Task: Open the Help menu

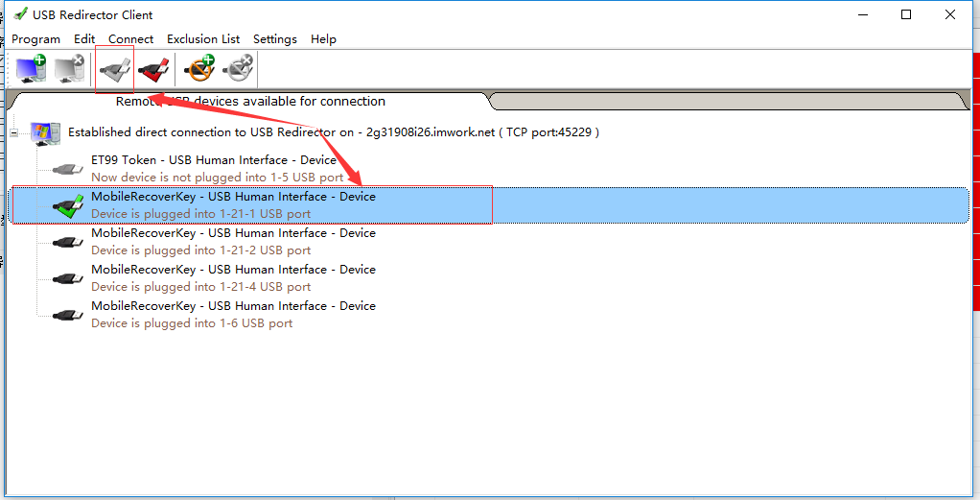Action: pos(323,38)
